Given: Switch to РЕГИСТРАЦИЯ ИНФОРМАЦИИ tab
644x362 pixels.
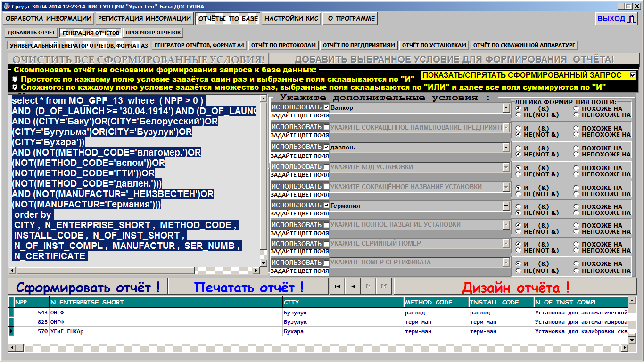Looking at the screenshot, I should click(144, 18).
